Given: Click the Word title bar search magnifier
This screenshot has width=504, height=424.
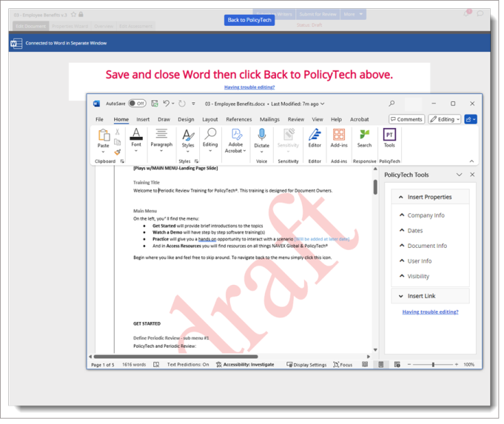Looking at the screenshot, I should tap(392, 104).
